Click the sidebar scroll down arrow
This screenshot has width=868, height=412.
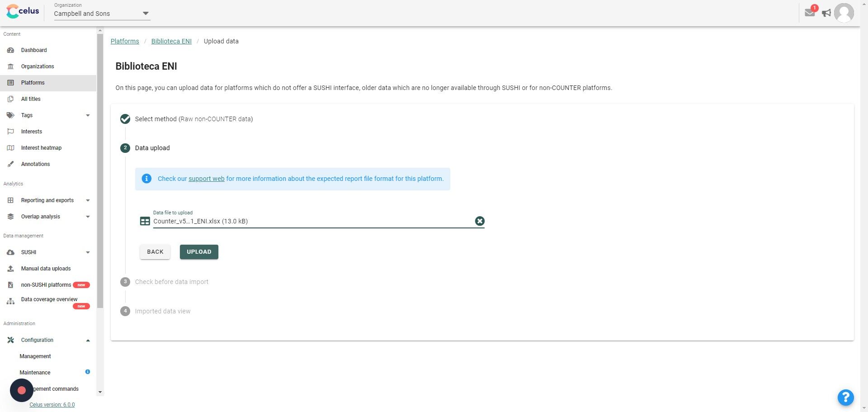pyautogui.click(x=100, y=393)
